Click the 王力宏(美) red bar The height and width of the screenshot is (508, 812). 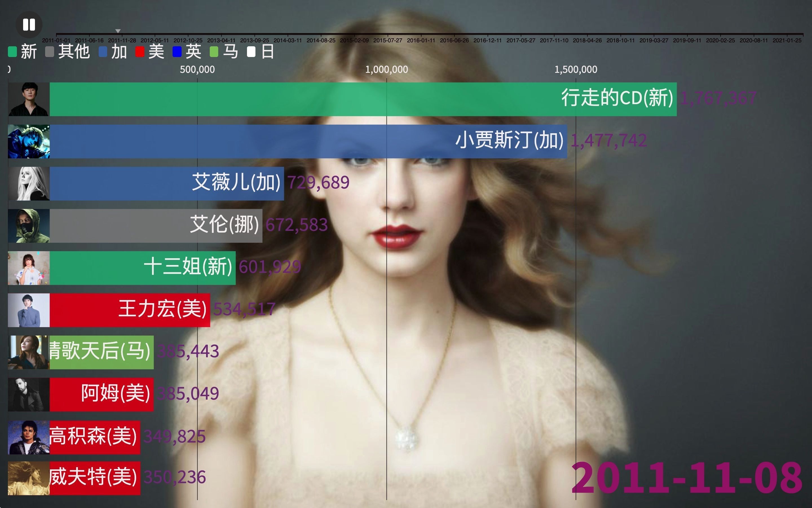[130, 310]
